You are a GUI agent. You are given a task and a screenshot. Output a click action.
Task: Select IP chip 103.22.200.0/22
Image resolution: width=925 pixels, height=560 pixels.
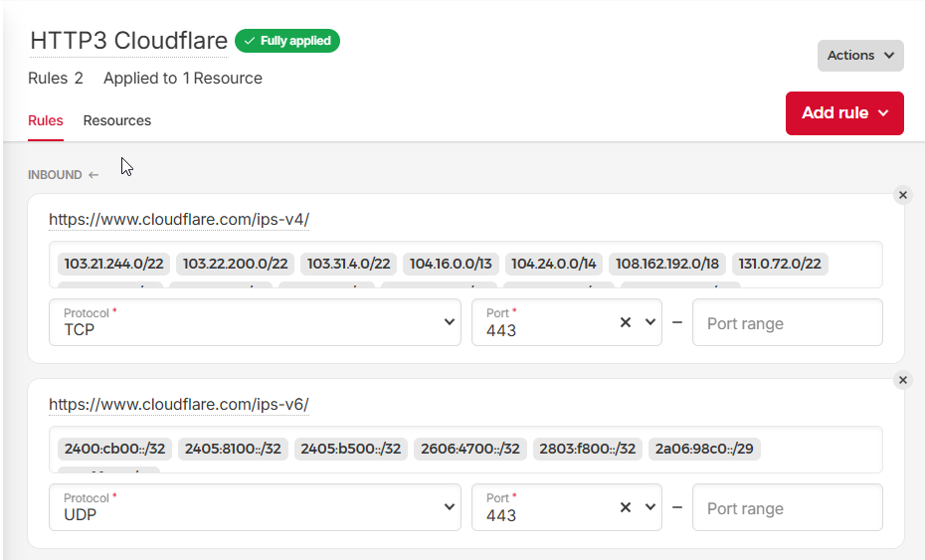(x=235, y=264)
